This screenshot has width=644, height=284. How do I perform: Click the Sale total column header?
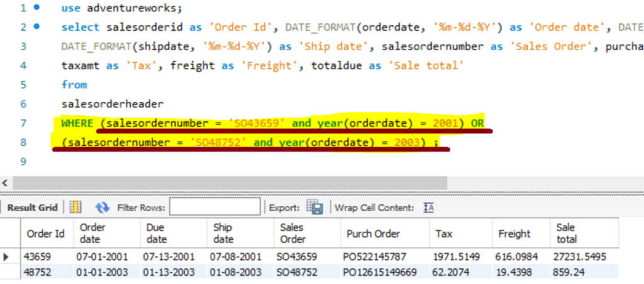coord(584,234)
